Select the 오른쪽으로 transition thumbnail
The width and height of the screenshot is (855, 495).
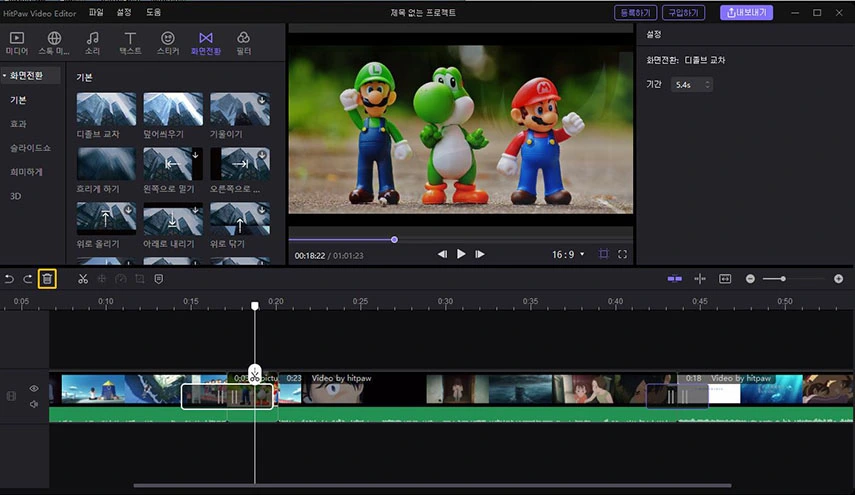[240, 164]
